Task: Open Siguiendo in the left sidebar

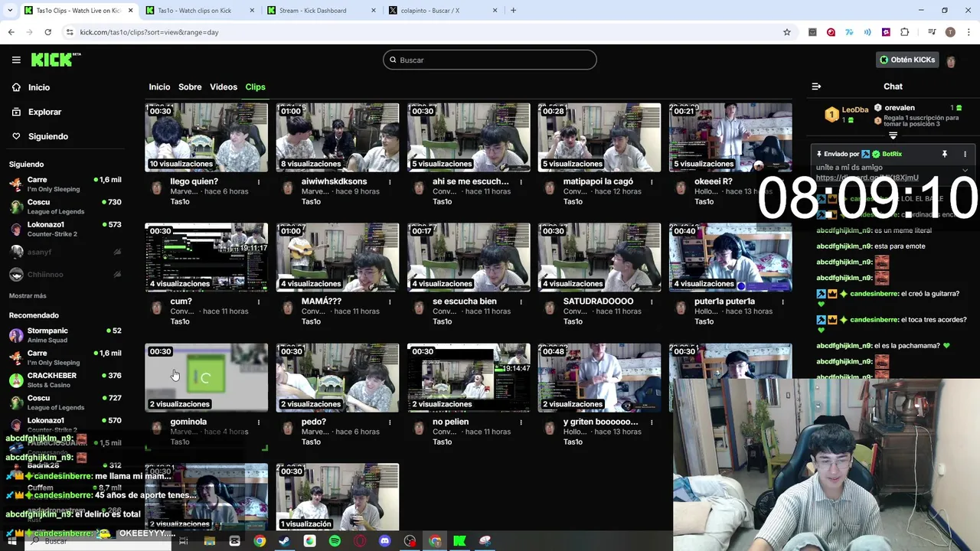Action: [x=48, y=136]
